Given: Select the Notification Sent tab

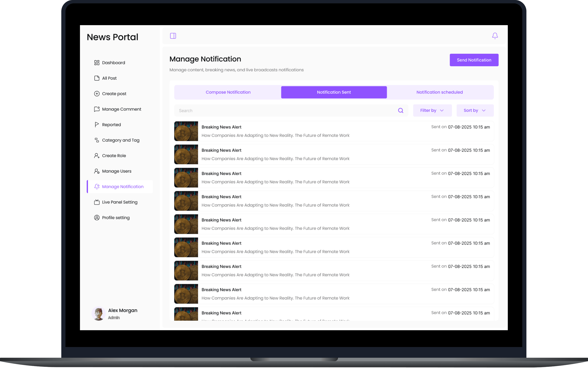Looking at the screenshot, I should tap(333, 92).
